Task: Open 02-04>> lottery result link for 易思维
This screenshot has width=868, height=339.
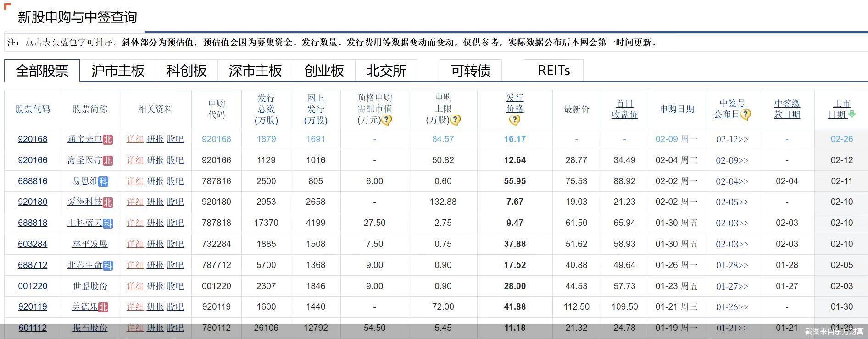Action: [732, 181]
